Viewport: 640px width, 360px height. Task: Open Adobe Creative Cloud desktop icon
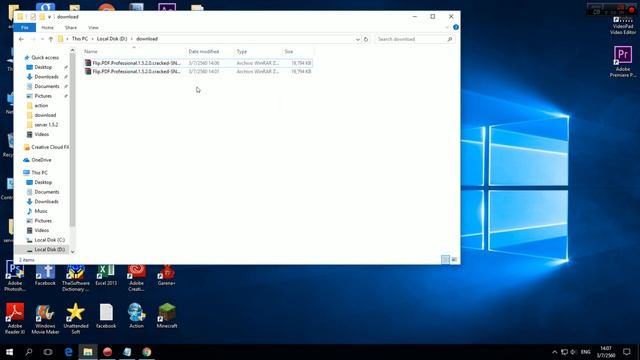click(x=136, y=277)
